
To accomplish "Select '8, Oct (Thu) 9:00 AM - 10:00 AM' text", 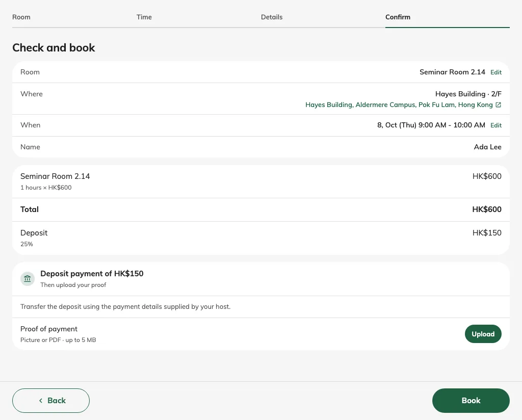I will click(431, 125).
